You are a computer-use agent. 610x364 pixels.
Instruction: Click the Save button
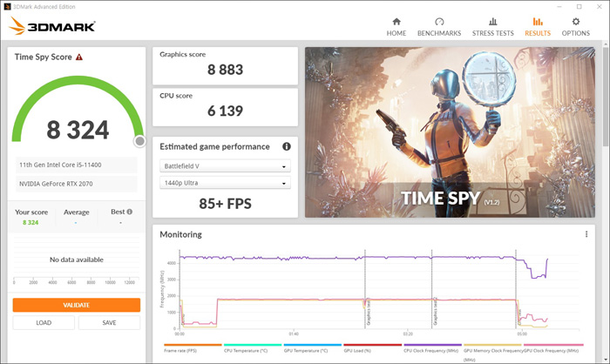coord(109,322)
